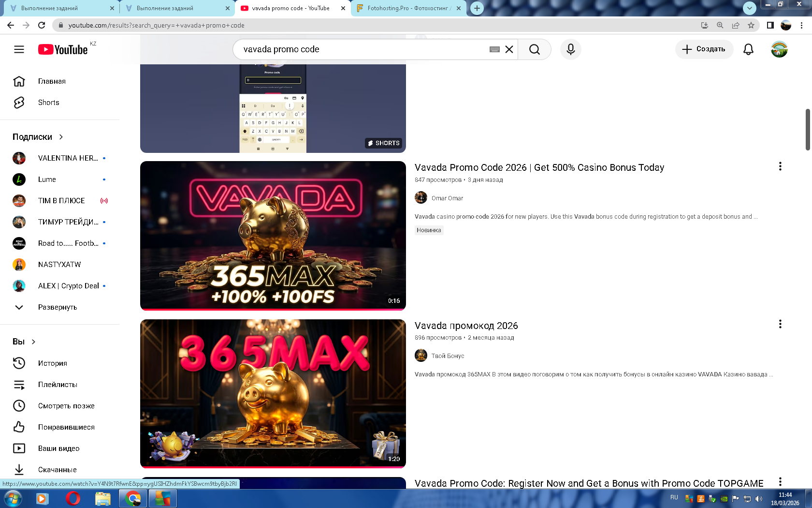Open TIM В ПЛЮСЕ live channel
The image size is (812, 508).
tap(59, 201)
